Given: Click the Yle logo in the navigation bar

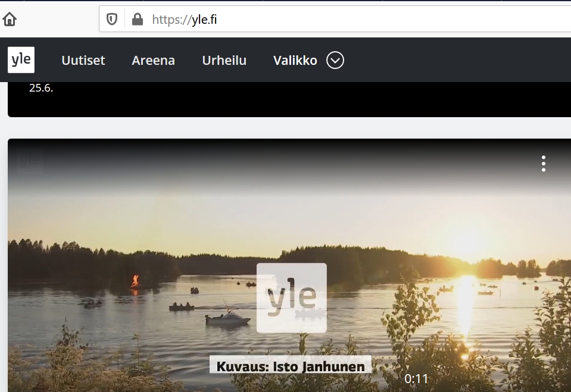Looking at the screenshot, I should point(21,60).
